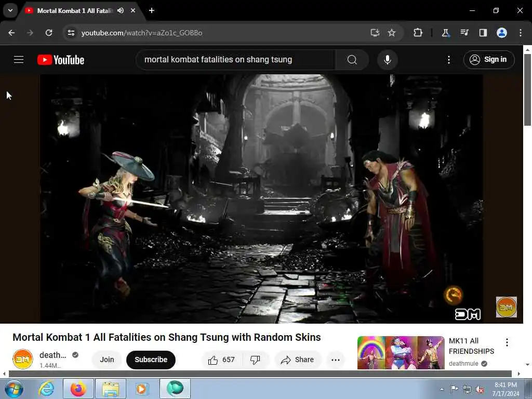Open the Extensions puzzle icon
Image resolution: width=532 pixels, height=399 pixels.
pos(418,33)
